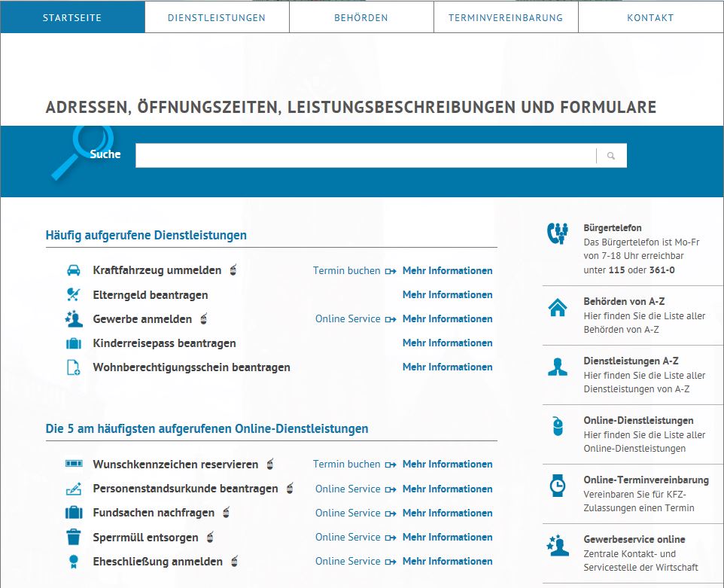This screenshot has width=724, height=588.
Task: Open Online Service for Gewerbe anmelden
Action: click(x=348, y=319)
